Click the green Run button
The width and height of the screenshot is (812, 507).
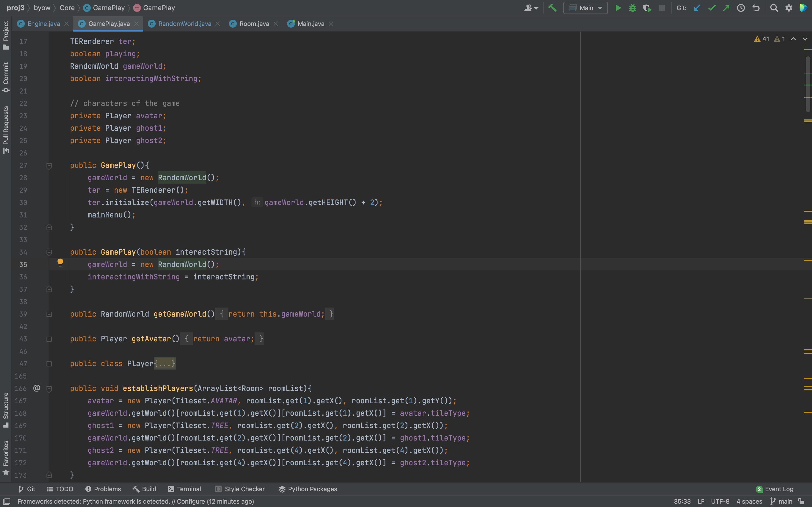(618, 8)
